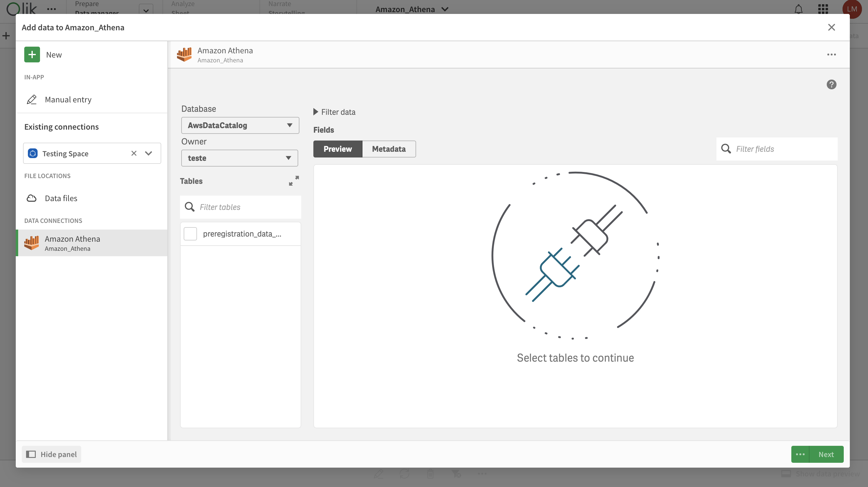The height and width of the screenshot is (487, 868).
Task: Click Amazon Athena header connector icon
Action: [x=184, y=55]
